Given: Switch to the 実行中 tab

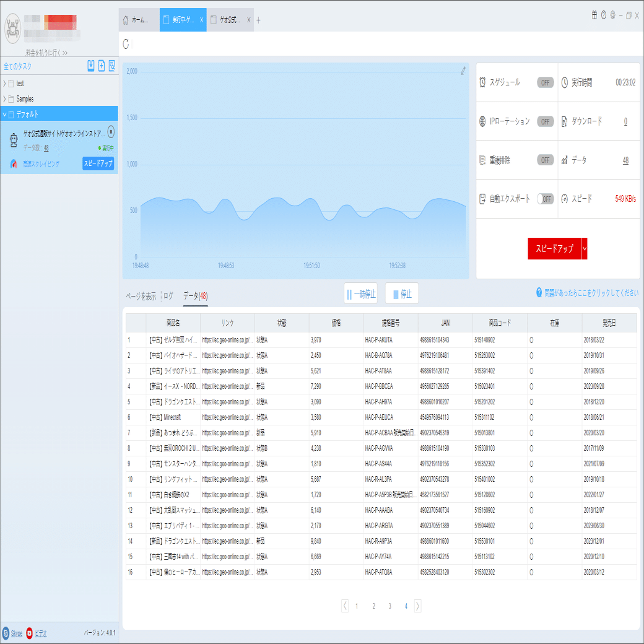Looking at the screenshot, I should 183,20.
